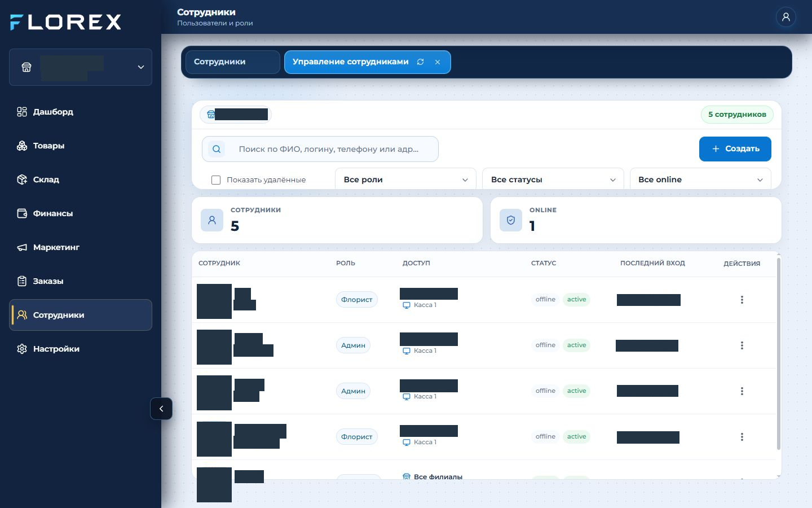812x508 pixels.
Task: Click the store chip above the search field
Action: click(236, 115)
